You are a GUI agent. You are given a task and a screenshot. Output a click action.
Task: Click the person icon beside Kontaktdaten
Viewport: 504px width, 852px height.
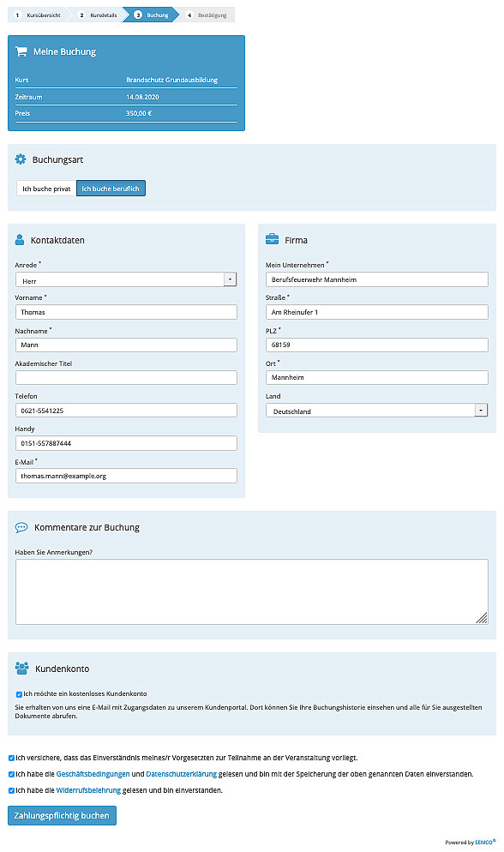pos(20,240)
